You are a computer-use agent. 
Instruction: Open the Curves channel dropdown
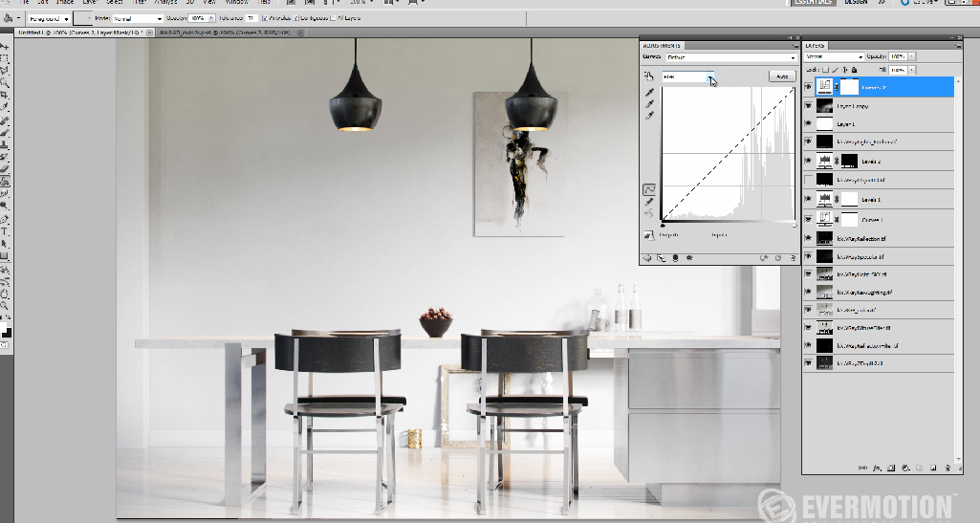688,76
